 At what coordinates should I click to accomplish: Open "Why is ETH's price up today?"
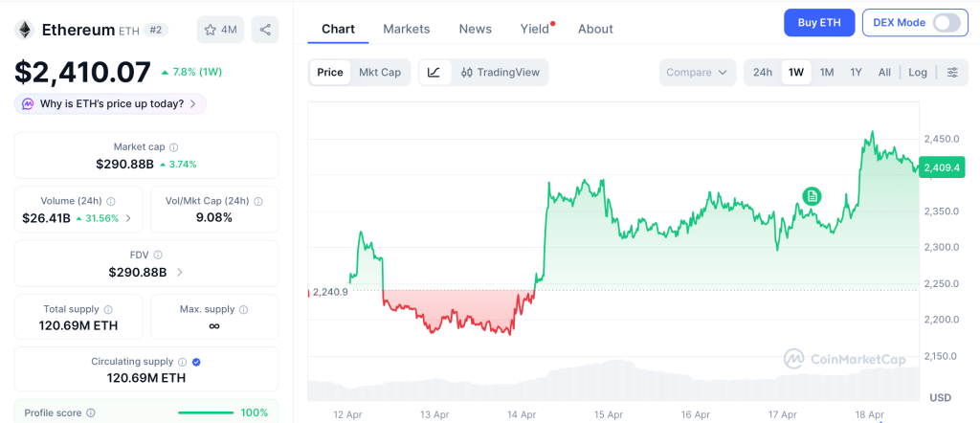(110, 103)
